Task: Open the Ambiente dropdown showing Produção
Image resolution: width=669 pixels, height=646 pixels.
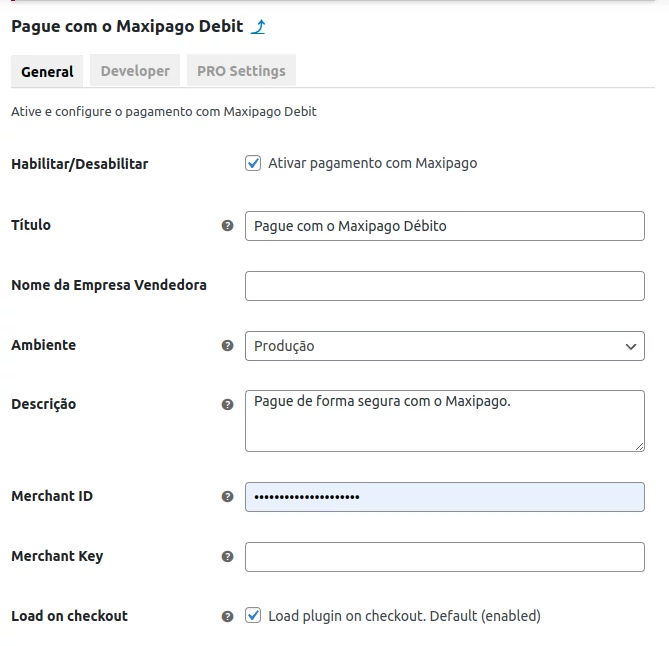Action: 444,346
